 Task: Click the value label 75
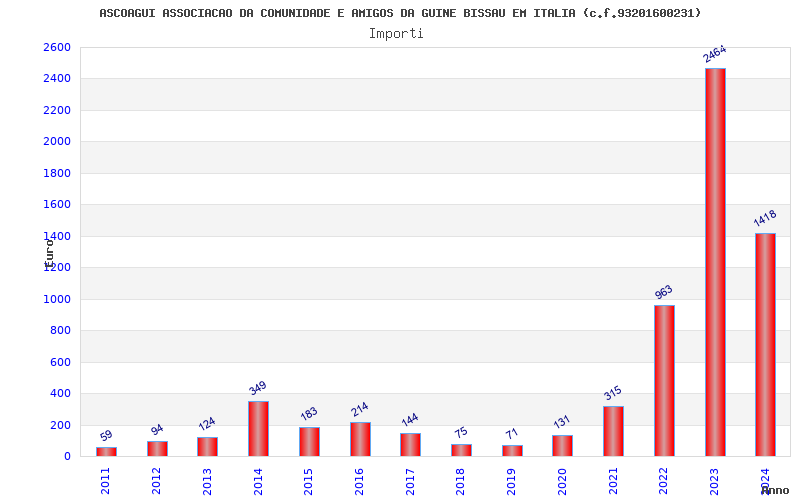pyautogui.click(x=461, y=433)
